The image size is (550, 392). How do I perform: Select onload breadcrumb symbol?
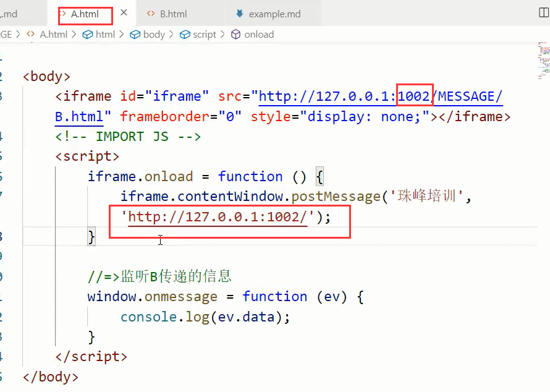click(259, 35)
